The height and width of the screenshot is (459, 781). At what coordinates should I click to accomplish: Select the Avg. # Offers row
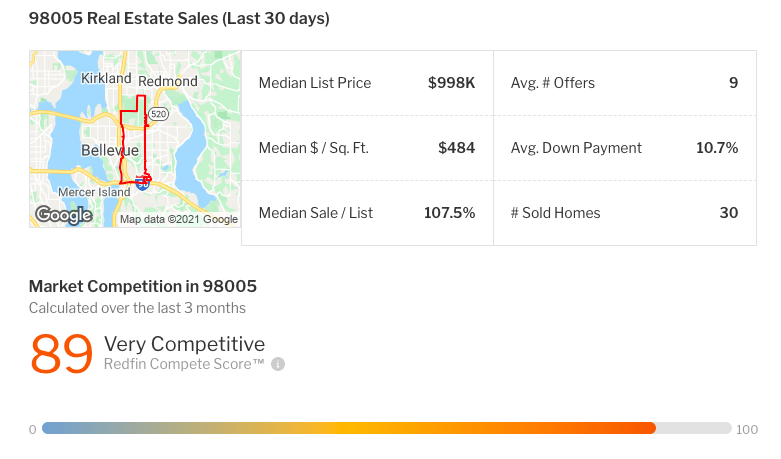tap(625, 83)
